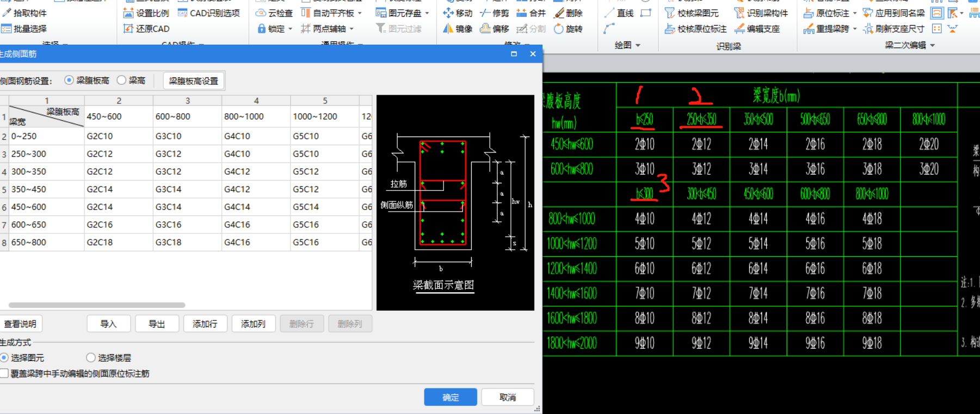Choose 选择楼层 generation mode
Image resolution: width=980 pixels, height=414 pixels.
109,358
